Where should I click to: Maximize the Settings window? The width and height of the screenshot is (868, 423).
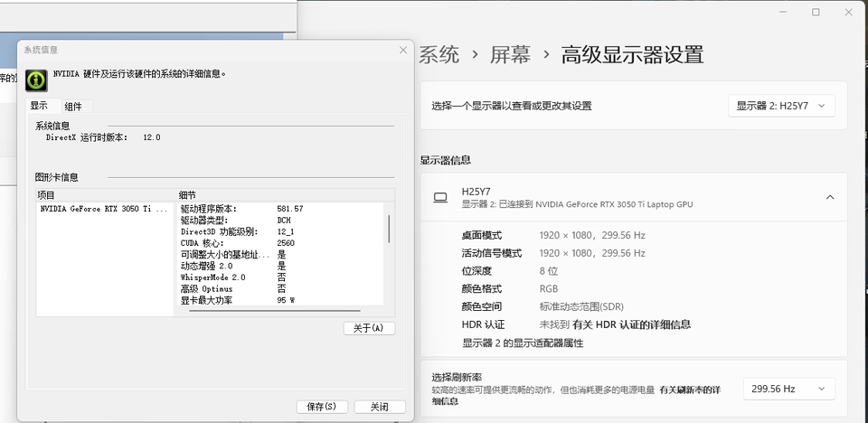pos(816,12)
